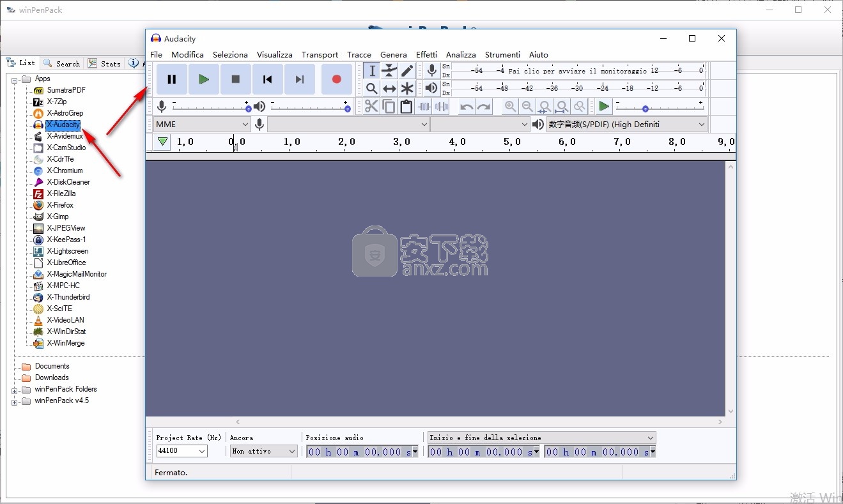Open the S/PDIF playback device dropdown
This screenshot has width=843, height=504.
pos(626,124)
